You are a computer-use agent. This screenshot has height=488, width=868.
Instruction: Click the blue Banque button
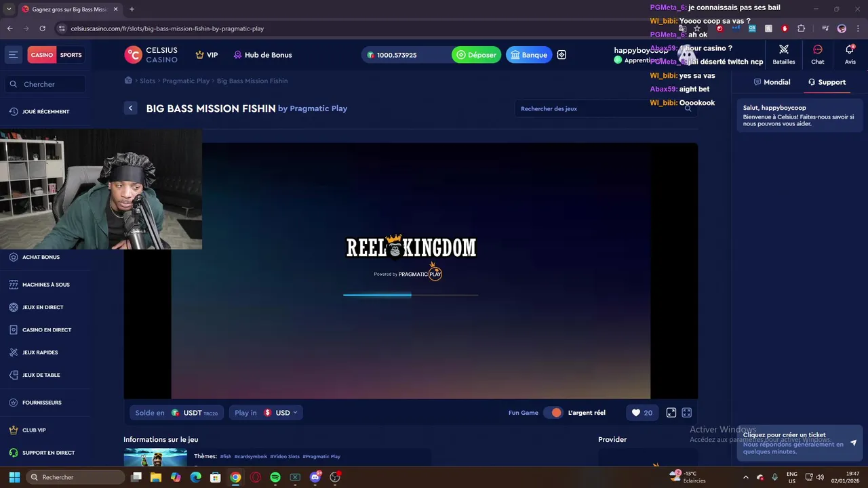[529, 55]
